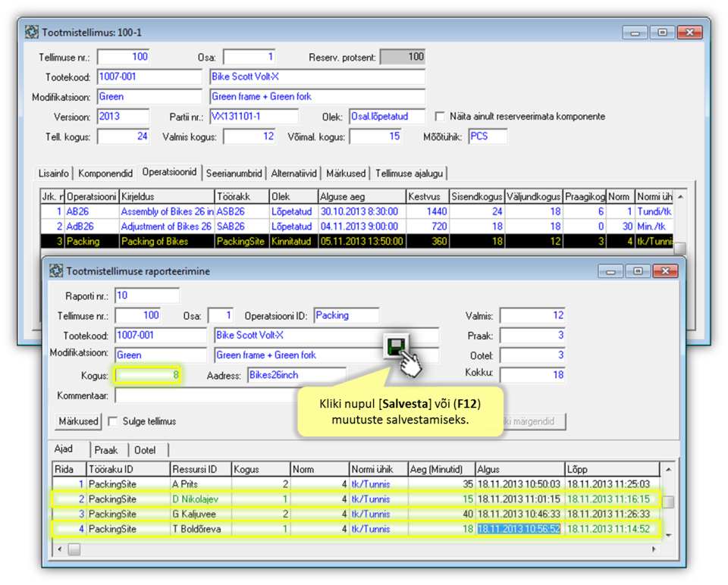Image resolution: width=728 pixels, height=585 pixels.
Task: Click the empty Kommentaar field
Action: pos(206,396)
